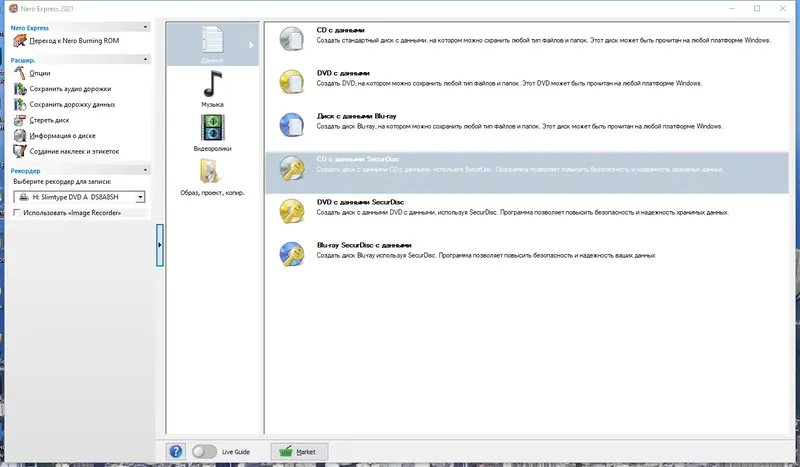This screenshot has height=467, width=800.
Task: Click the Disc information icon
Action: click(19, 136)
